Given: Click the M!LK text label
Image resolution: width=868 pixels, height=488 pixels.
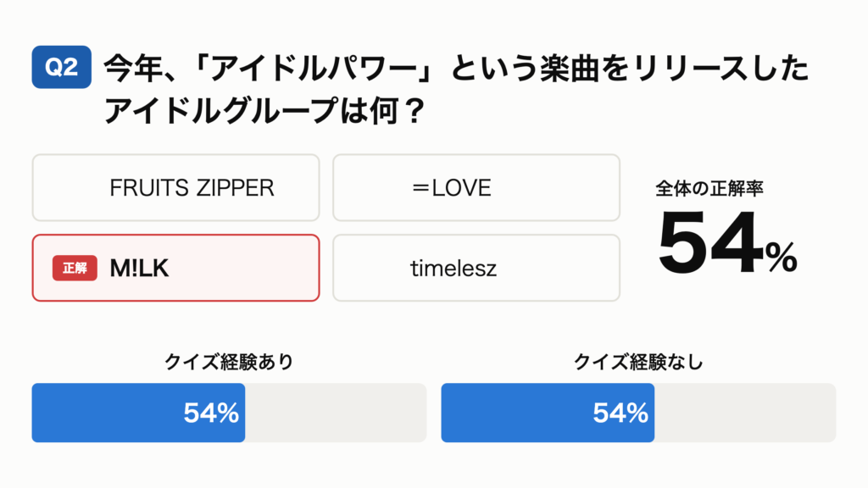Looking at the screenshot, I should (139, 269).
